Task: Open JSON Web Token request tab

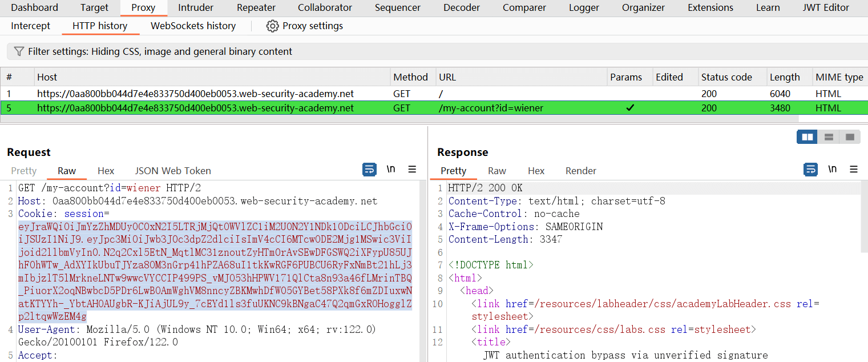Action: coord(173,171)
